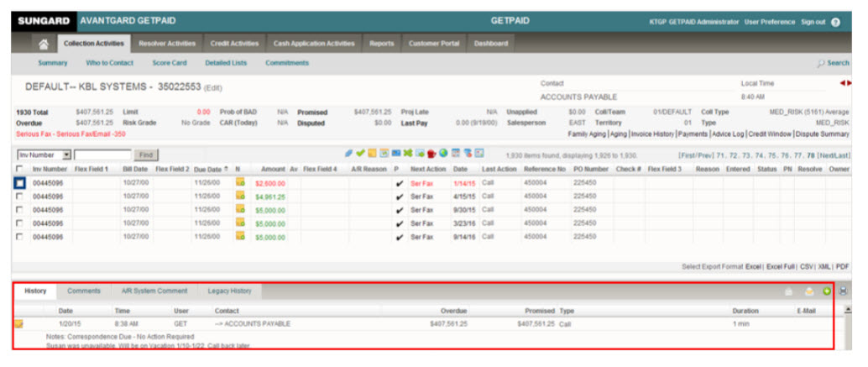Go to the Home icon tab

(43, 44)
